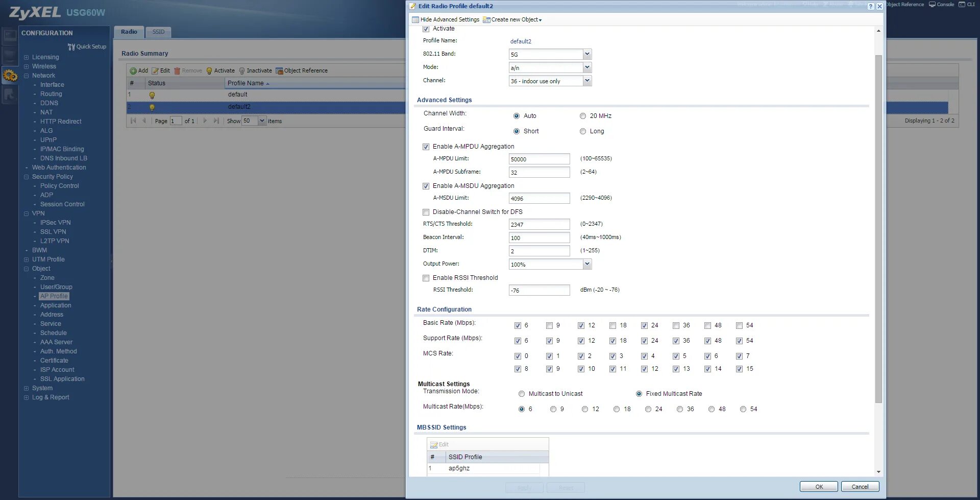Image resolution: width=980 pixels, height=500 pixels.
Task: Select the Long guard interval radio button
Action: click(583, 131)
